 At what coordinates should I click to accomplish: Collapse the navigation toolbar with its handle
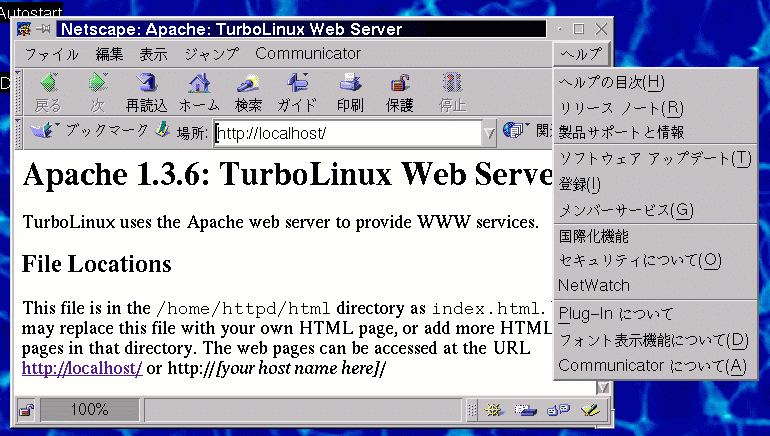tap(18, 92)
